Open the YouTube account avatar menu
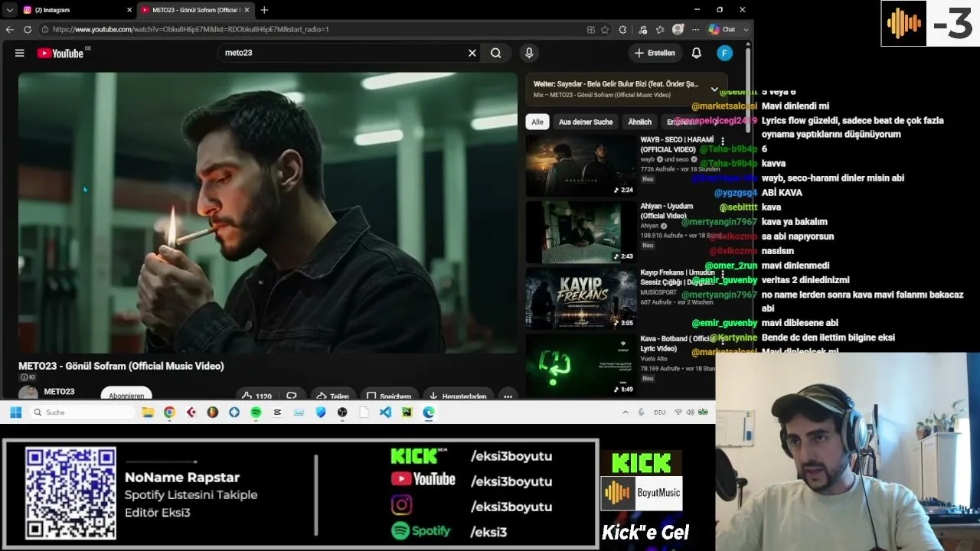Image resolution: width=980 pixels, height=551 pixels. 725,53
